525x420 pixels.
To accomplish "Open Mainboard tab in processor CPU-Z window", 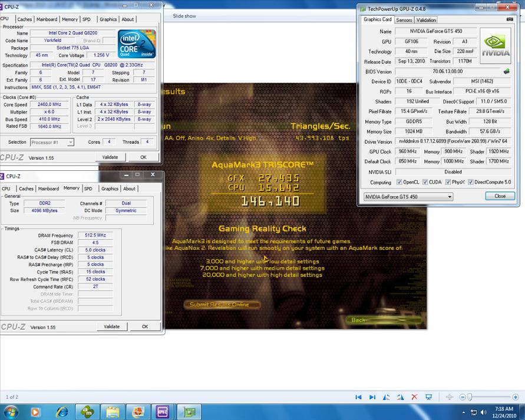I will pyautogui.click(x=47, y=19).
